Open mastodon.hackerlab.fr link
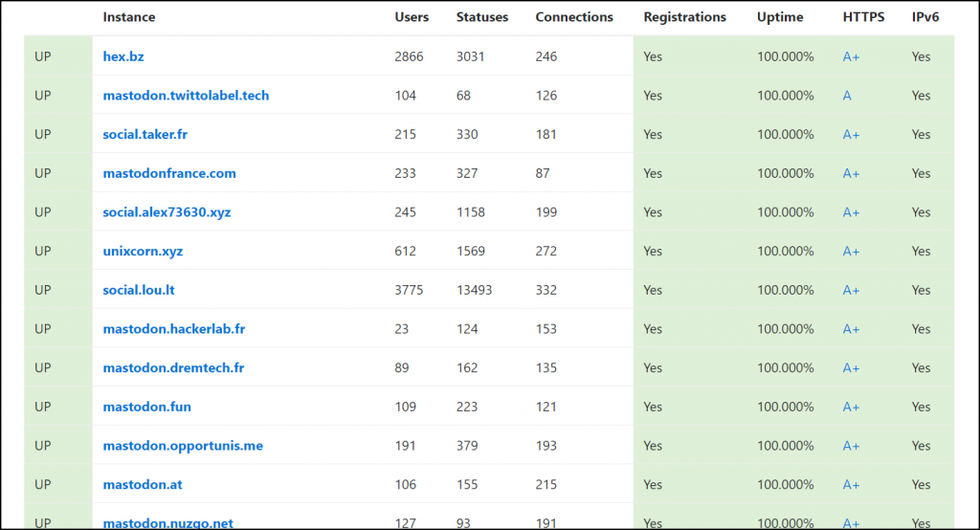Screen dimensions: 980x530 coord(174,329)
